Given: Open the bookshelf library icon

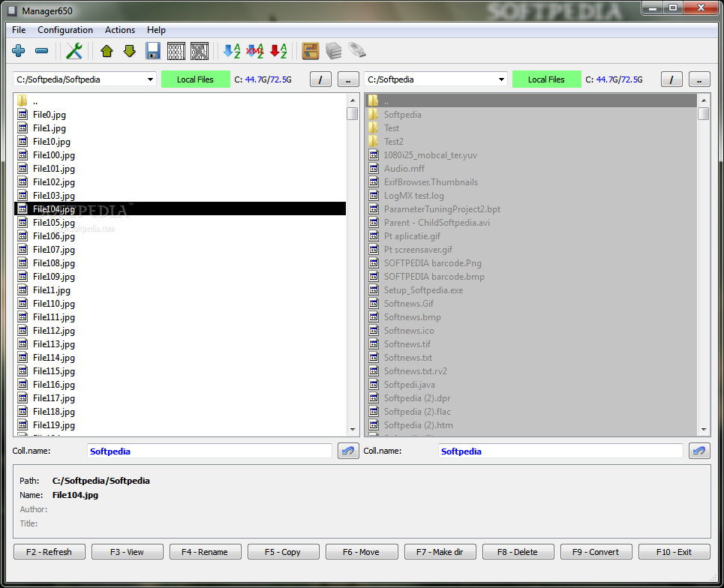Looking at the screenshot, I should 311,51.
